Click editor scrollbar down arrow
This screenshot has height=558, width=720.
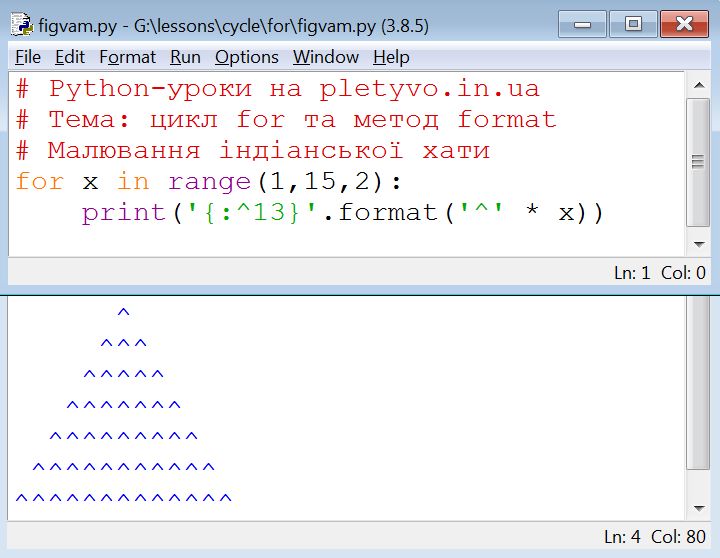click(x=699, y=244)
